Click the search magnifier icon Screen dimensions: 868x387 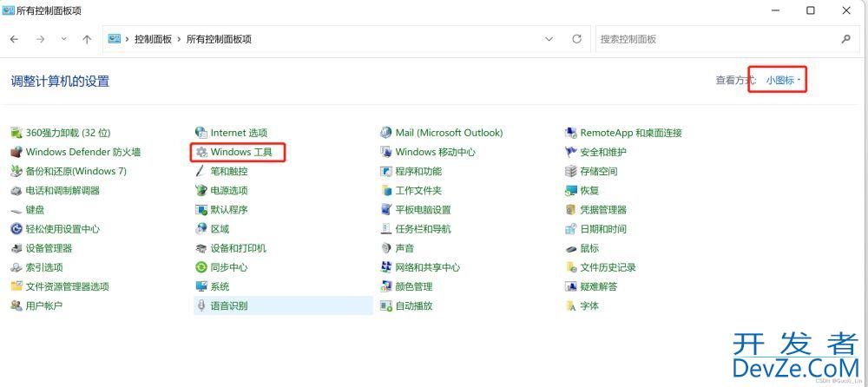pos(845,39)
